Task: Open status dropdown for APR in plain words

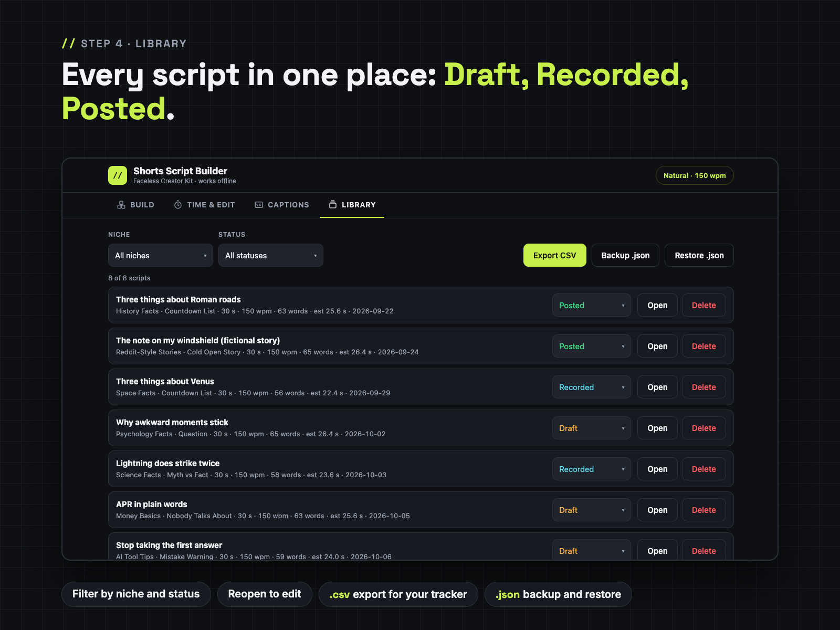Action: (x=592, y=510)
